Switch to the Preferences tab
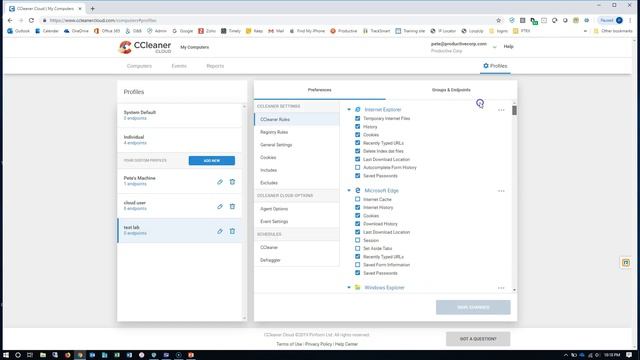The image size is (640, 360). (x=320, y=90)
